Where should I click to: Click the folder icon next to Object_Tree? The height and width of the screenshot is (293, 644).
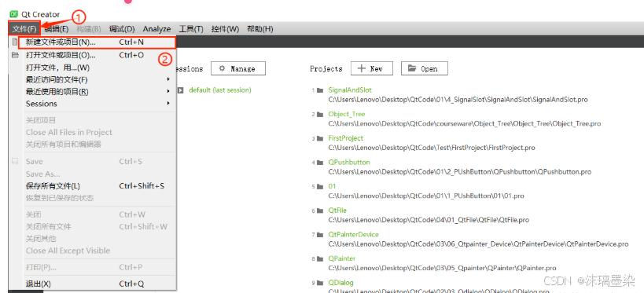[320, 115]
